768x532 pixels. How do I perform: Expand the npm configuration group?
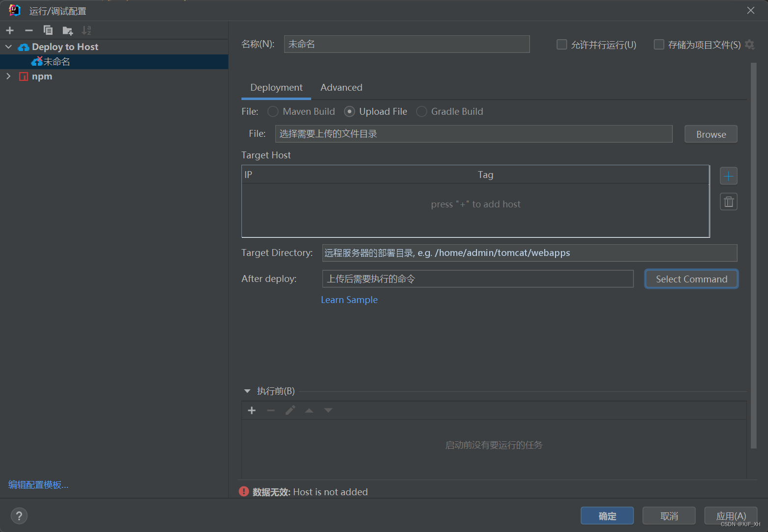pyautogui.click(x=8, y=76)
